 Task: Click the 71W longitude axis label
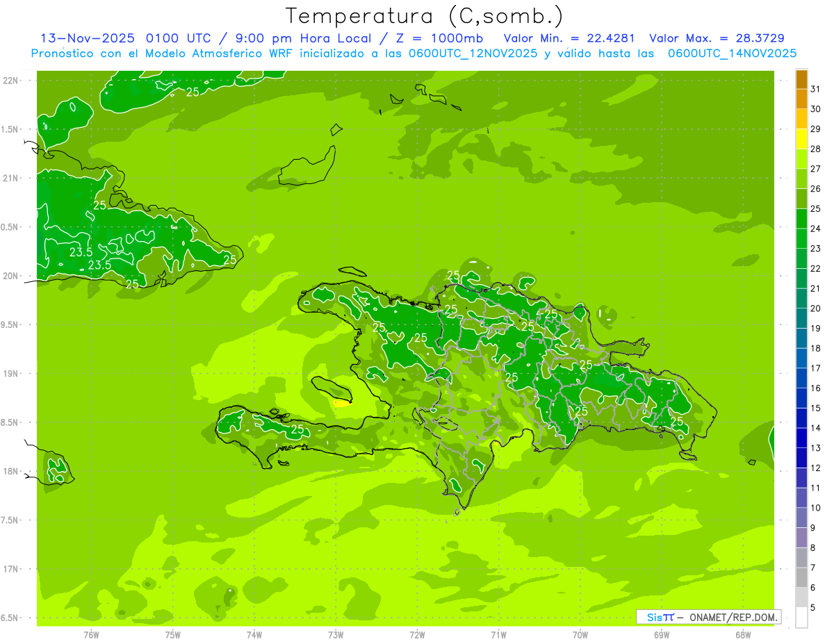tap(498, 635)
